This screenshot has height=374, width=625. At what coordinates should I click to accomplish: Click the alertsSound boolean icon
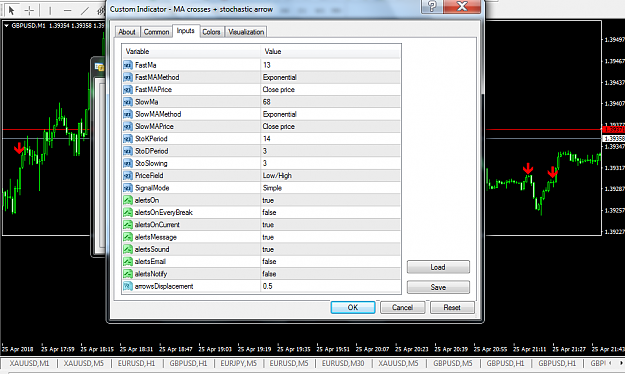point(128,249)
